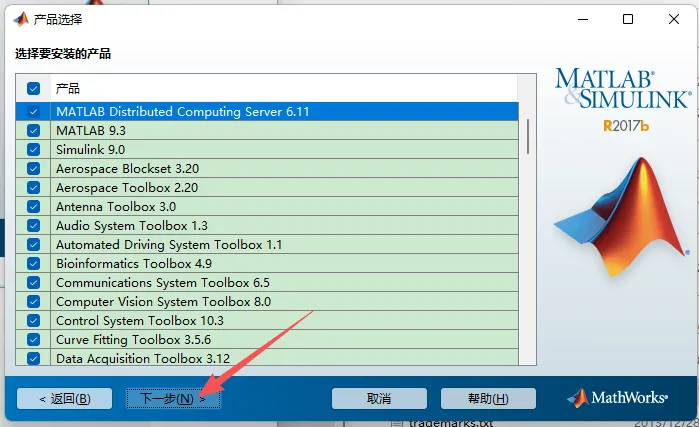Select Aerospace Blockset 3.20 row text
The width and height of the screenshot is (699, 427).
point(127,169)
